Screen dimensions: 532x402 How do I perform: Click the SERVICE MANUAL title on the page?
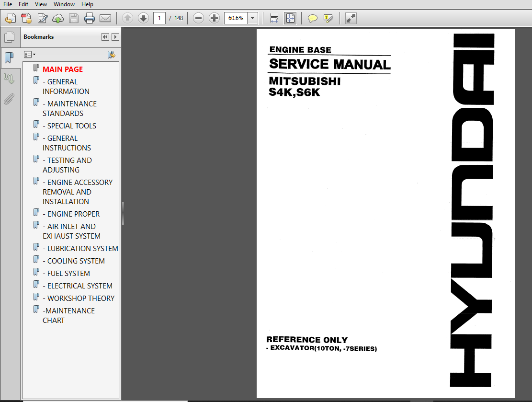tap(330, 64)
